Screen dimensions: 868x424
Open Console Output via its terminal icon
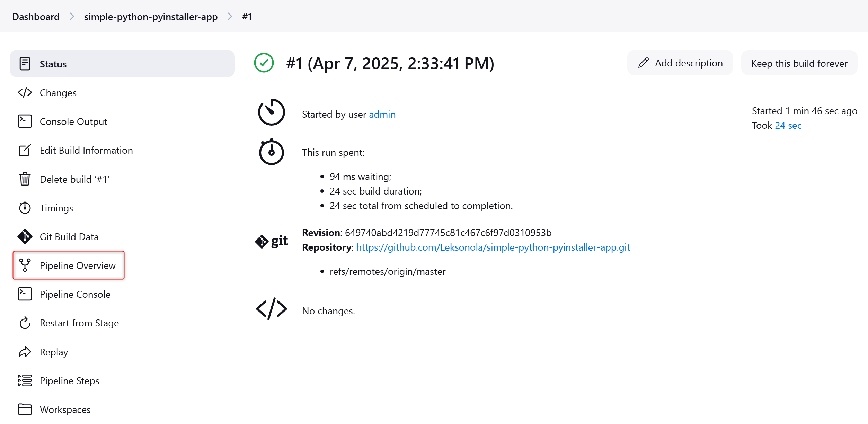pyautogui.click(x=25, y=121)
